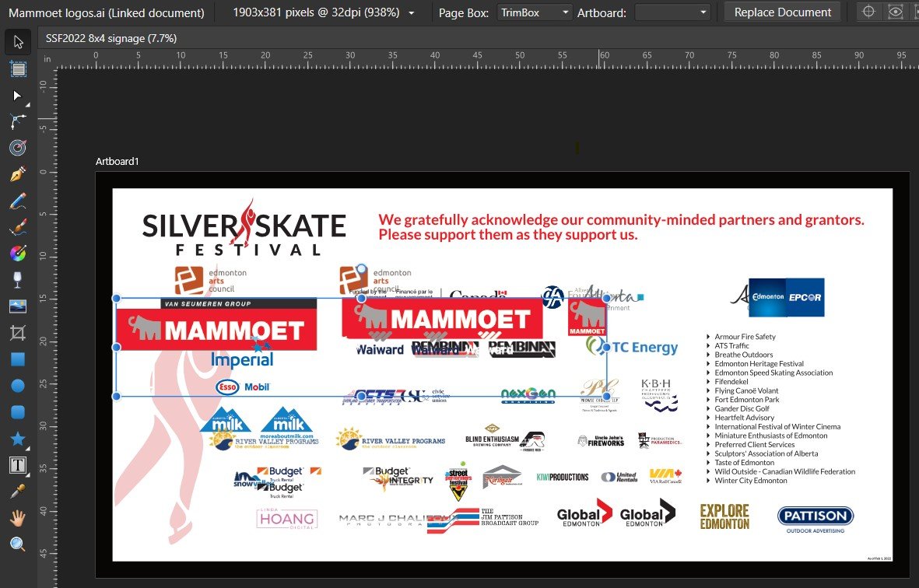Click the Esso Mobil logo

[243, 387]
